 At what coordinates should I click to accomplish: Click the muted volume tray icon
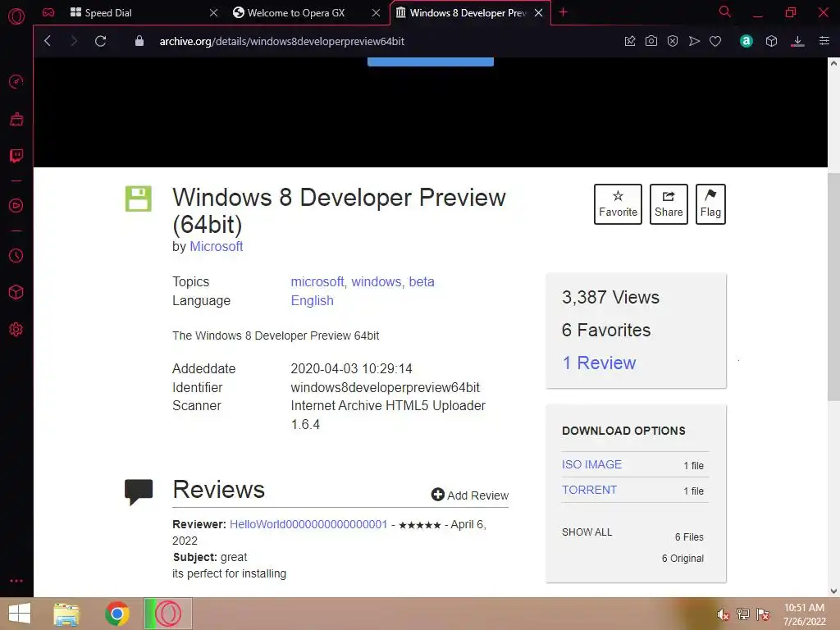pyautogui.click(x=723, y=614)
